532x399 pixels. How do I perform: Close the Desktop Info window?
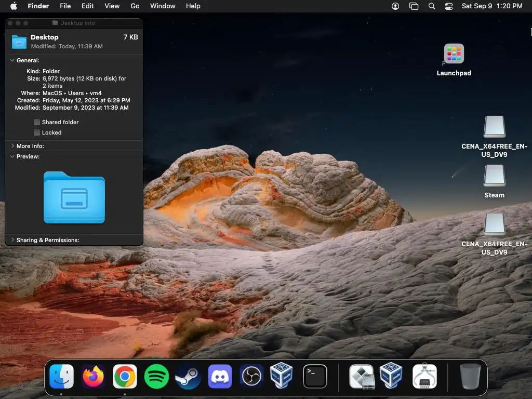[x=10, y=23]
